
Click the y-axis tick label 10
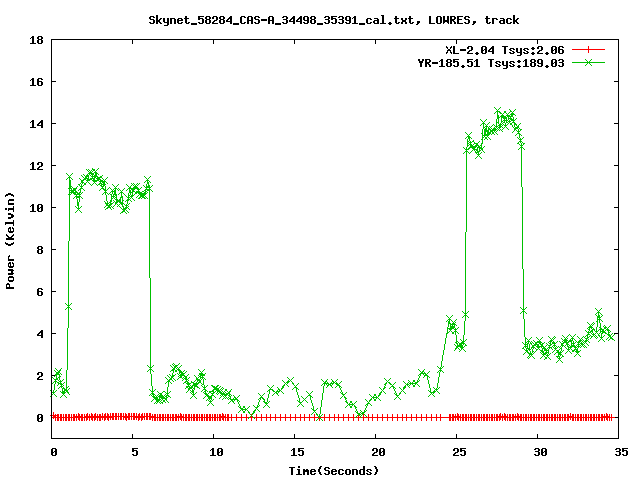pyautogui.click(x=36, y=208)
